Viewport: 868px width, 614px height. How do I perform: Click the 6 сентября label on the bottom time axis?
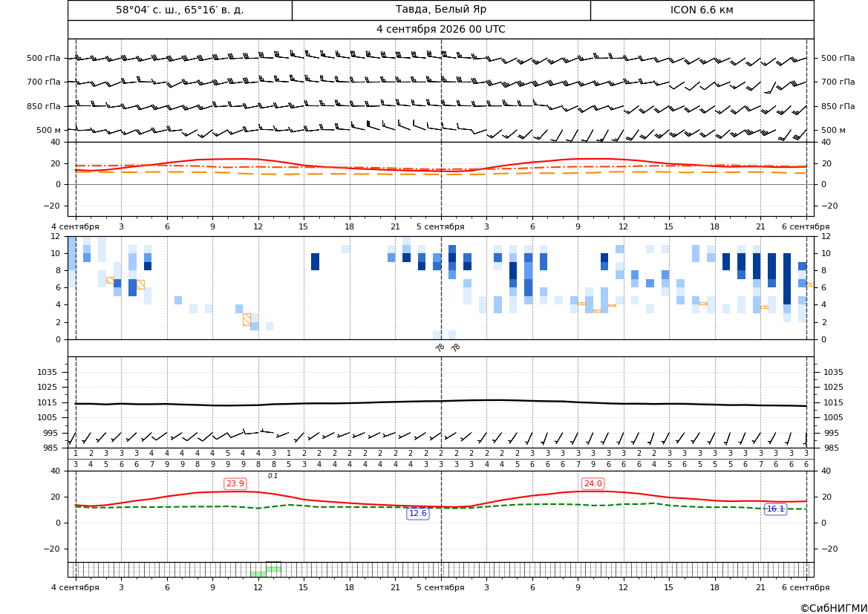click(x=806, y=587)
